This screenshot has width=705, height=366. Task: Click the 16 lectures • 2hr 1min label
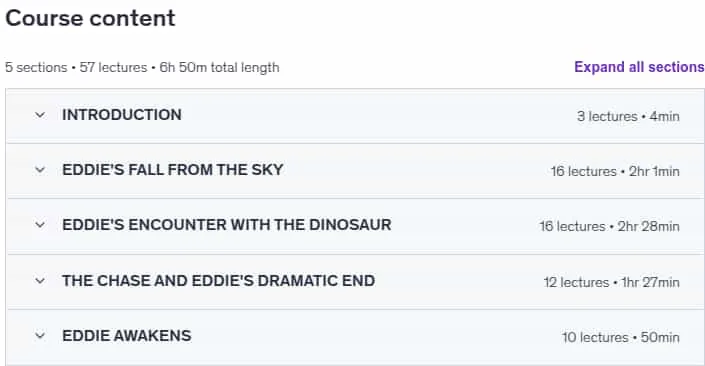[615, 171]
